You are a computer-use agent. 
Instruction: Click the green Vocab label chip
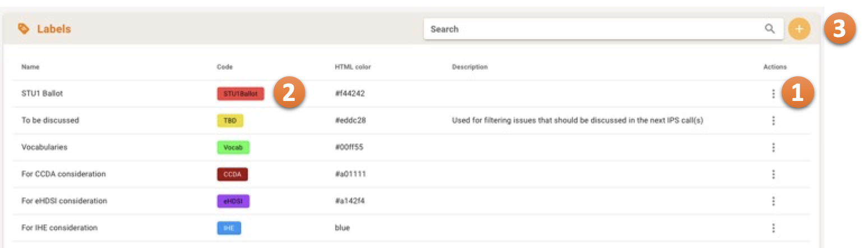pos(233,148)
